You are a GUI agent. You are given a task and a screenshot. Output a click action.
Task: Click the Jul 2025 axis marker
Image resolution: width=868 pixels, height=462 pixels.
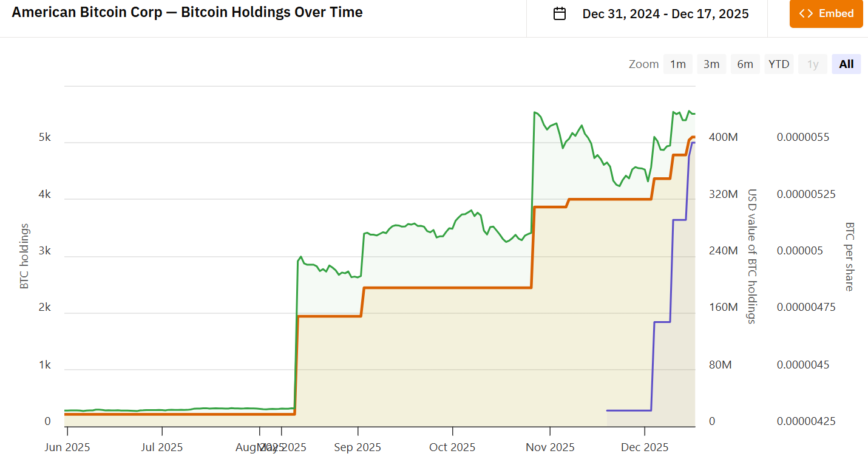(162, 447)
